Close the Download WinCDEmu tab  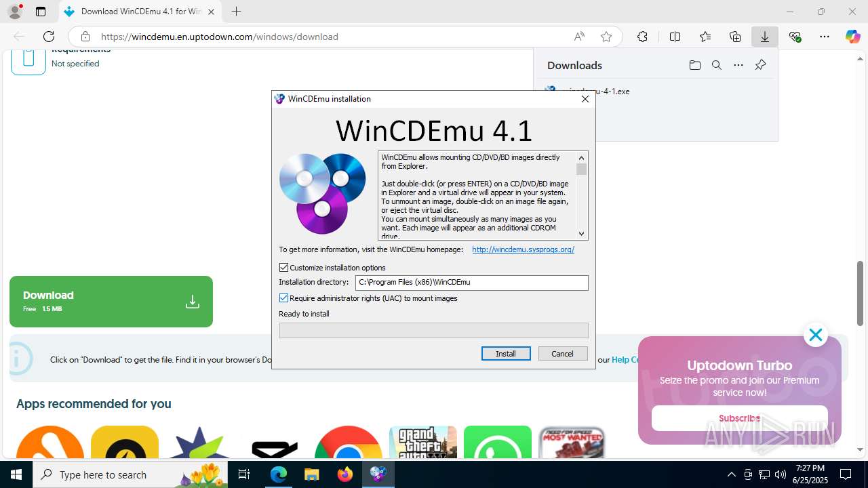click(212, 12)
